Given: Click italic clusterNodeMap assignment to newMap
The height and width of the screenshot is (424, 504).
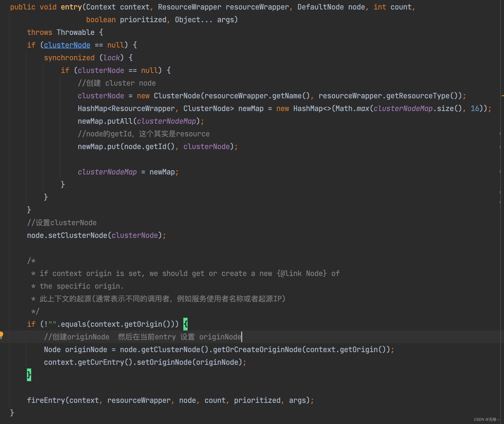Looking at the screenshot, I should point(107,172).
